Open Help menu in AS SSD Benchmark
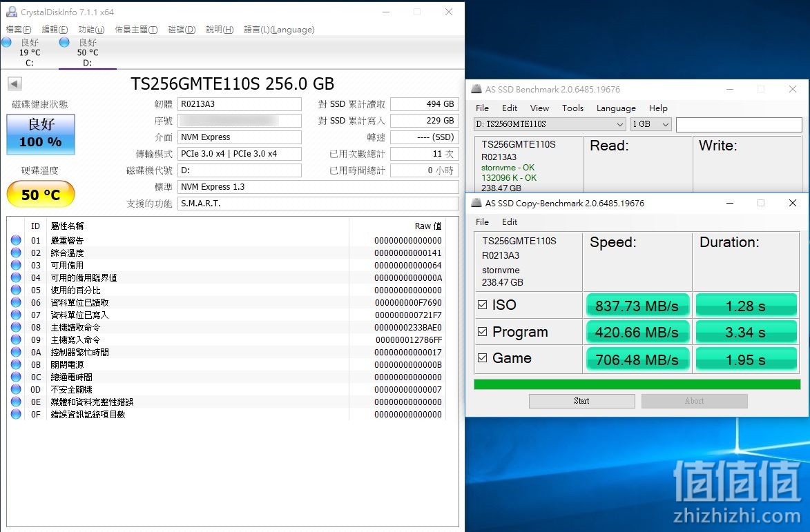Image resolution: width=810 pixels, height=532 pixels. click(x=658, y=108)
